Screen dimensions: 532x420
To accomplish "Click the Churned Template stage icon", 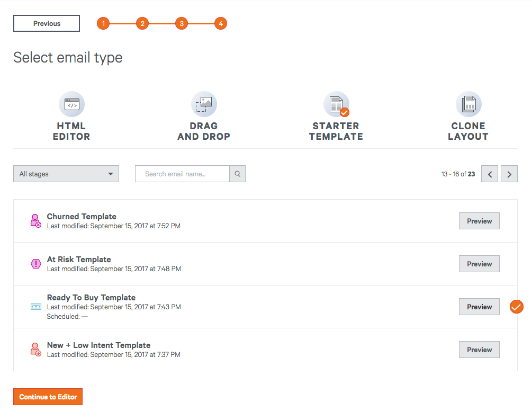I will (35, 221).
